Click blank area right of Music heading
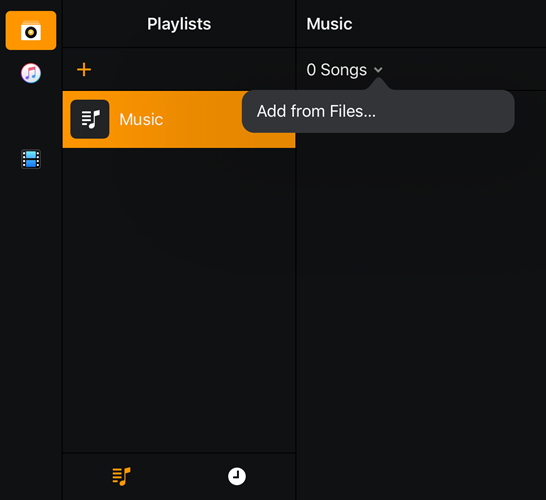546x500 pixels. click(x=449, y=24)
